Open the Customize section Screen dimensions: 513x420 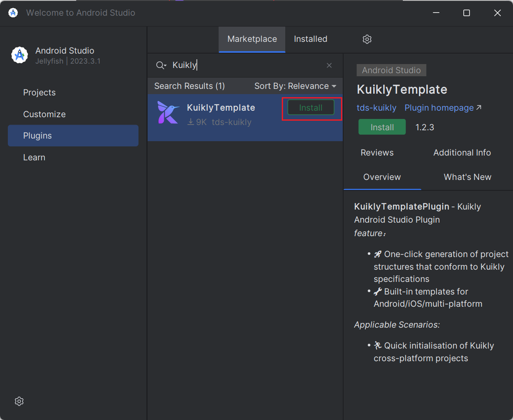(73, 114)
